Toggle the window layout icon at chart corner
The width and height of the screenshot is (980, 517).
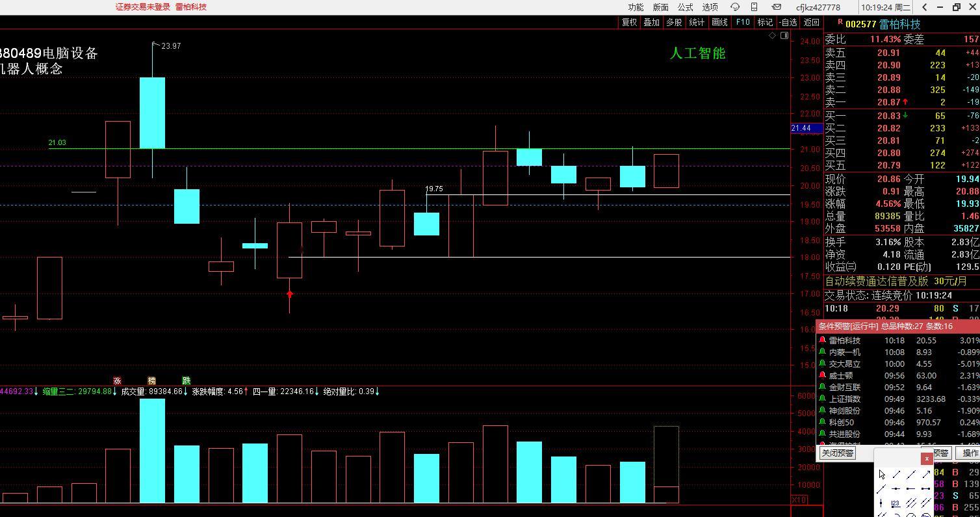[x=784, y=36]
